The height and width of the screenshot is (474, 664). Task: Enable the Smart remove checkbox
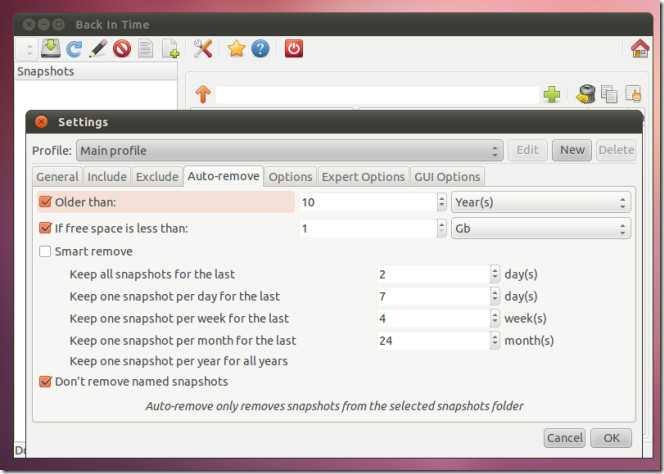(45, 251)
